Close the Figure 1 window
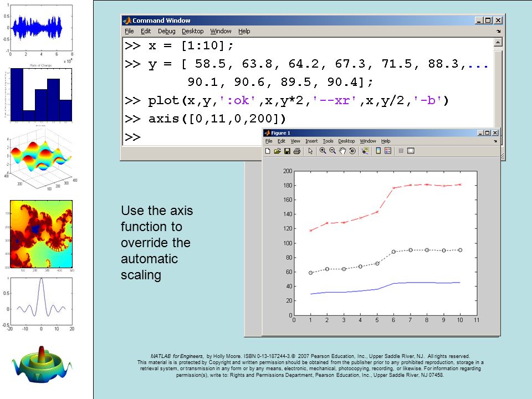Image resolution: width=532 pixels, height=399 pixels. (x=495, y=133)
